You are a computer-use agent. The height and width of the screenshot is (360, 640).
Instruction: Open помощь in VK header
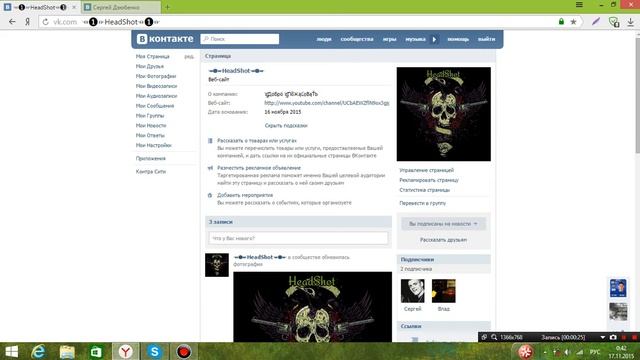tap(458, 39)
